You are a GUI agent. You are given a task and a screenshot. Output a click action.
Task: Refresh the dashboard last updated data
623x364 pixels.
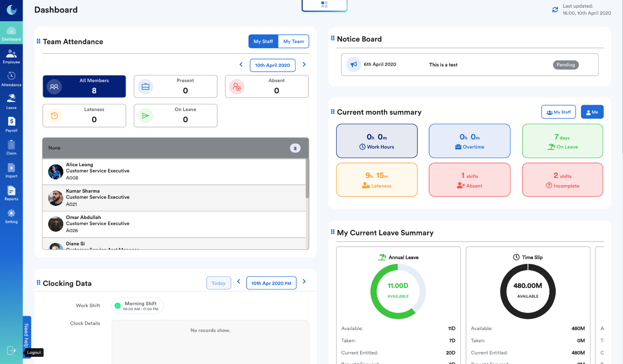tap(555, 9)
